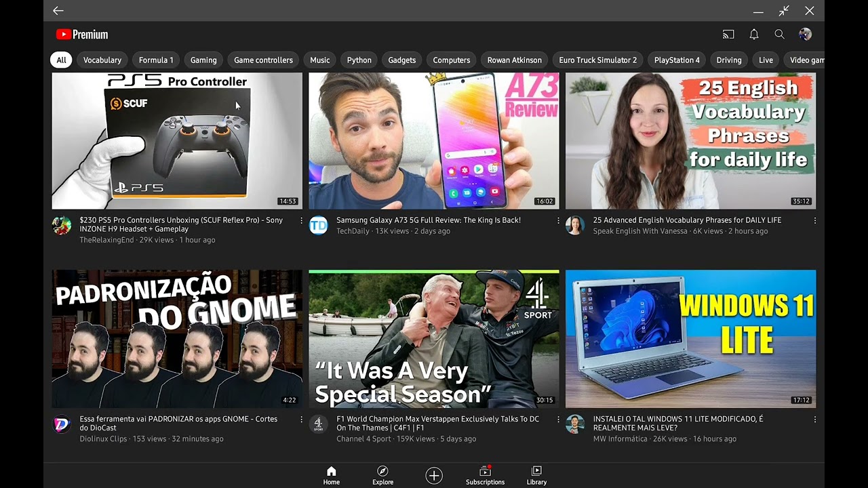Open the Home tab in bottom bar
This screenshot has width=868, height=488.
332,476
